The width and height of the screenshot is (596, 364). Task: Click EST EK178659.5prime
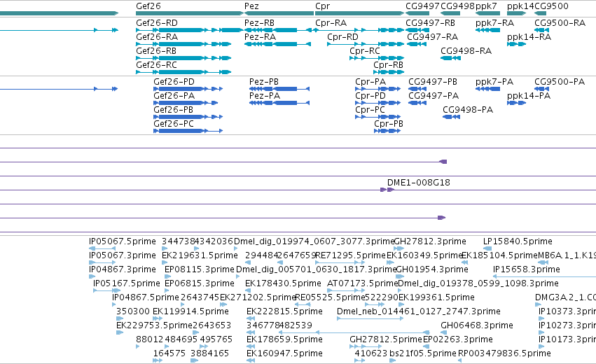point(284,339)
